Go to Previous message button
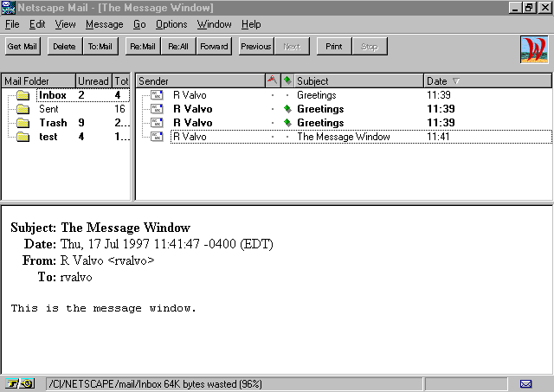Image resolution: width=554 pixels, height=392 pixels. [x=256, y=46]
